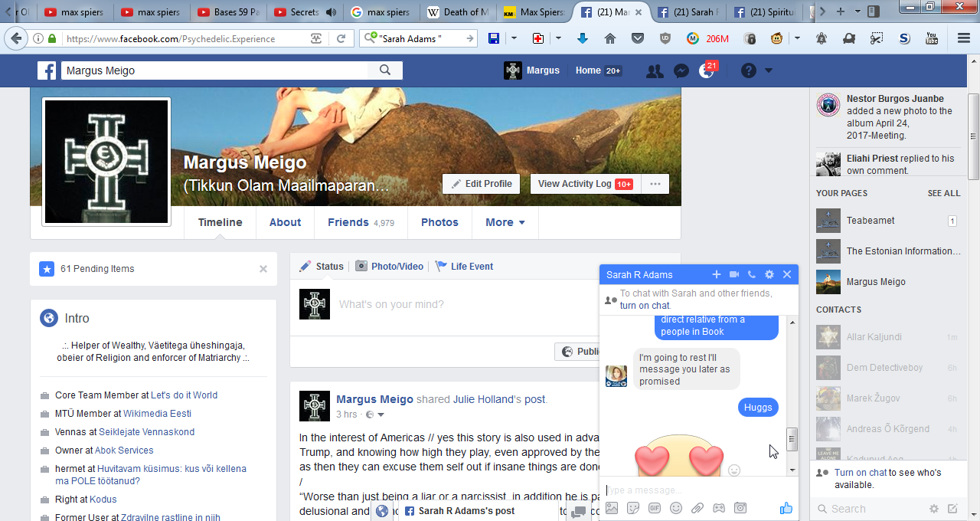Click the help question mark icon

pyautogui.click(x=749, y=70)
